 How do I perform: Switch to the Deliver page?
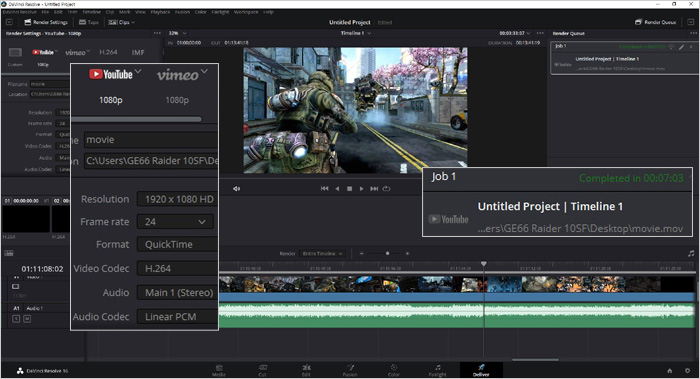click(x=481, y=370)
